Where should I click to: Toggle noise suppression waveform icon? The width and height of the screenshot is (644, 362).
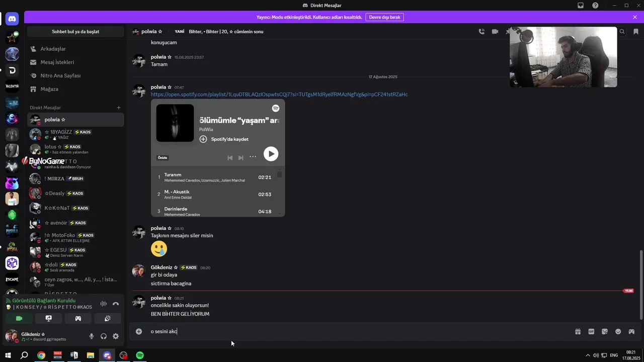tap(104, 304)
